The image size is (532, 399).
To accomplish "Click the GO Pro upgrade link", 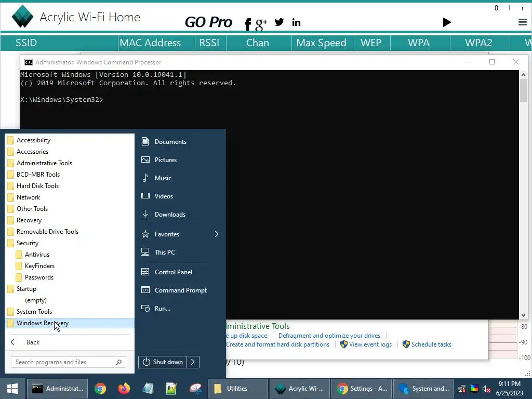I will [208, 22].
